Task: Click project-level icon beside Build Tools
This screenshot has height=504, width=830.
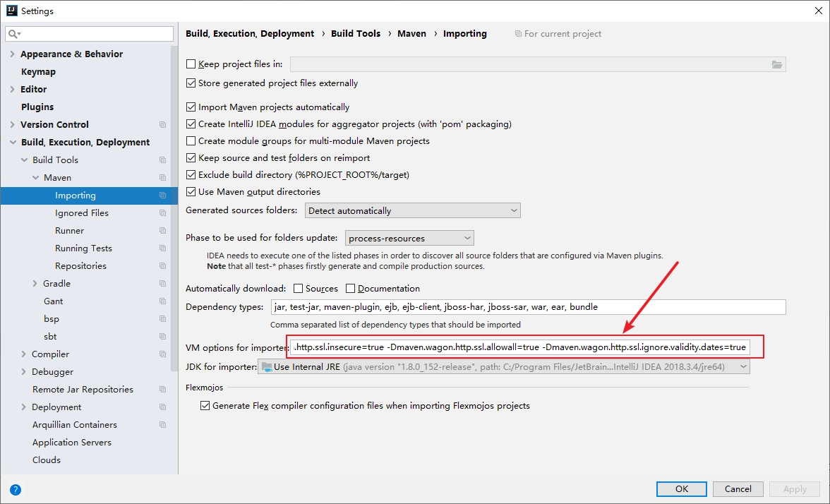Action: tap(162, 160)
